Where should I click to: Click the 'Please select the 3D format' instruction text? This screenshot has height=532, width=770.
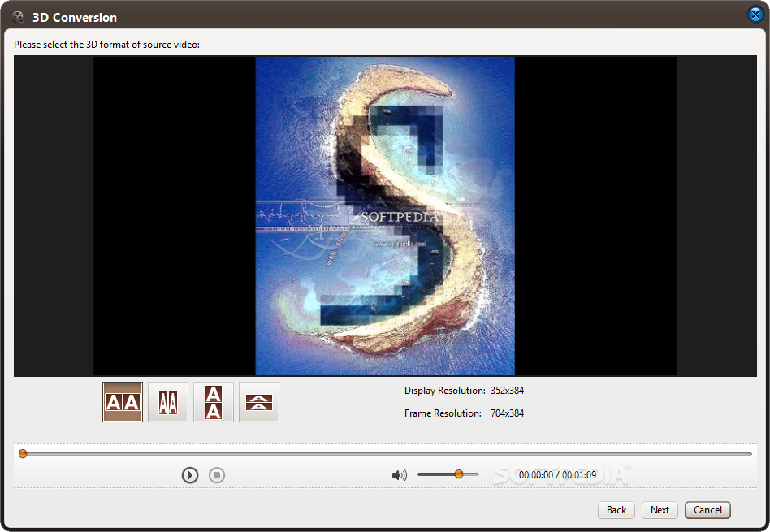pos(106,44)
